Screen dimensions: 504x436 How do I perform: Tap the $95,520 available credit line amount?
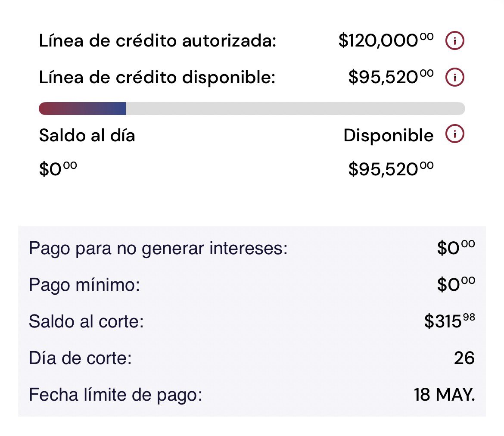(391, 78)
